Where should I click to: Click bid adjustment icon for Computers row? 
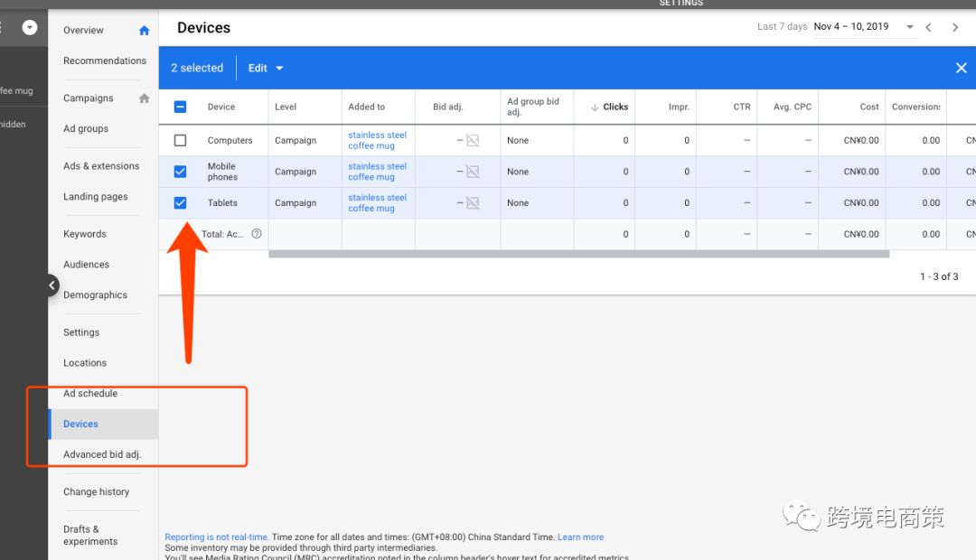(x=472, y=141)
